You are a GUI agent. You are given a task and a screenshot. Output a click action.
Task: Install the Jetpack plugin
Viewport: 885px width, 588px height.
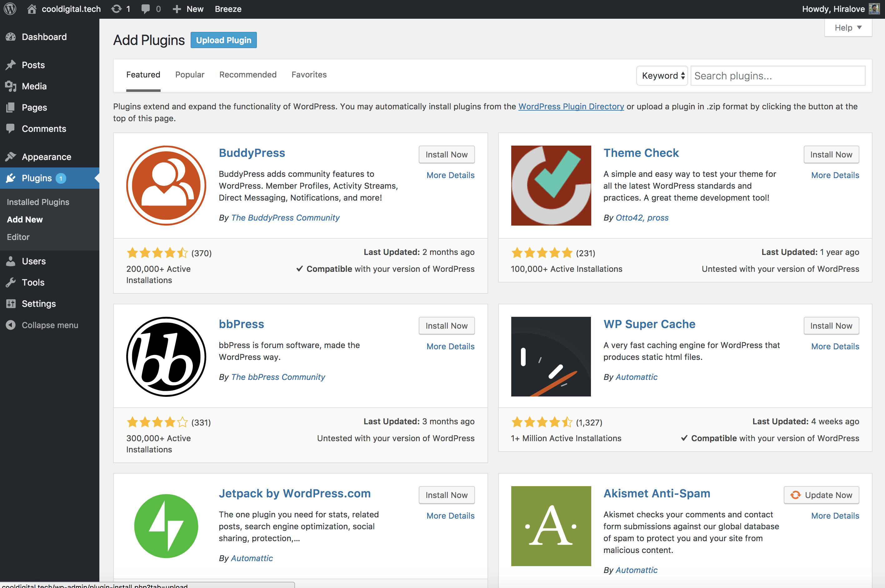pos(447,496)
